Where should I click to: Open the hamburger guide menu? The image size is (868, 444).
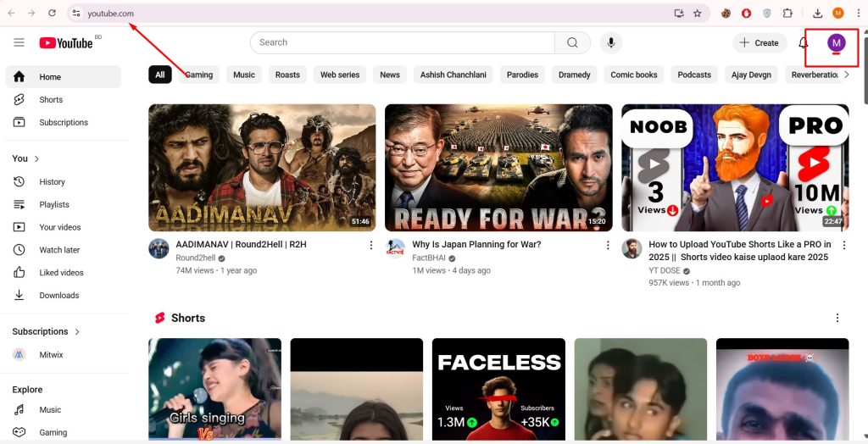click(19, 42)
